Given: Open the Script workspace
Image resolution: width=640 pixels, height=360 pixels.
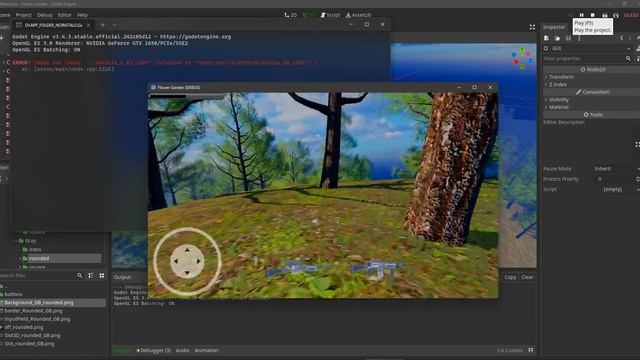Looking at the screenshot, I should tap(330, 15).
